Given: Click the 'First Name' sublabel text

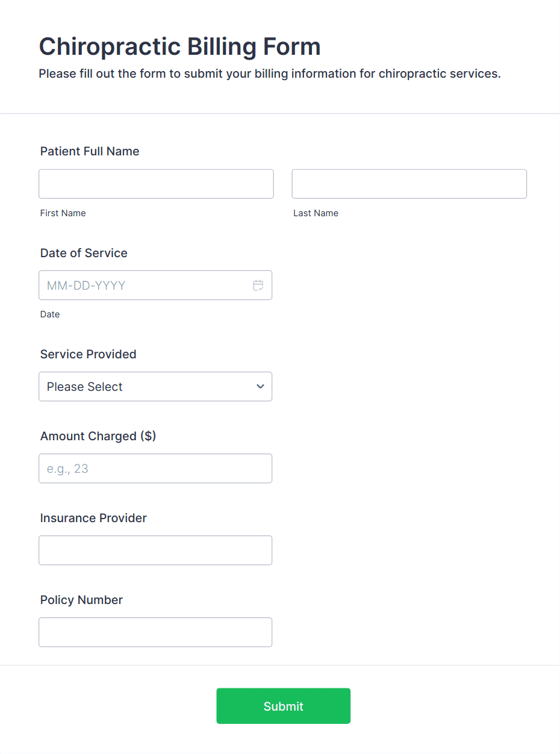Looking at the screenshot, I should [x=63, y=213].
